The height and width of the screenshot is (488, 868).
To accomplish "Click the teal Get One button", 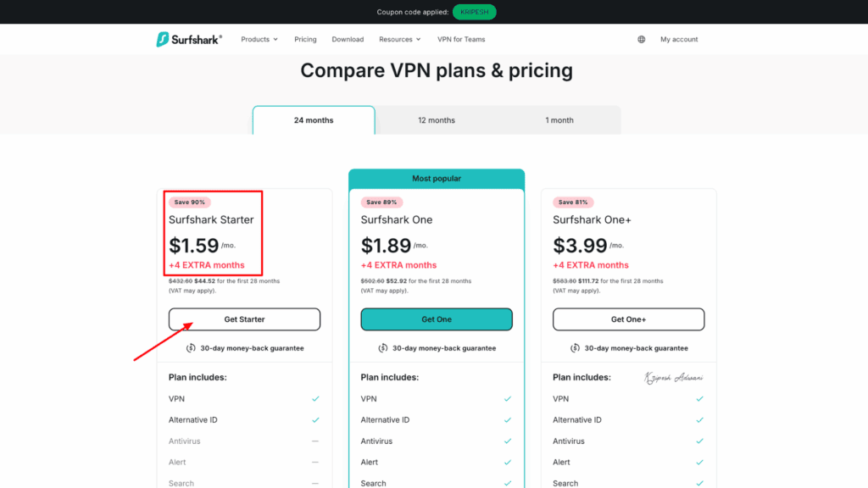I will tap(437, 319).
